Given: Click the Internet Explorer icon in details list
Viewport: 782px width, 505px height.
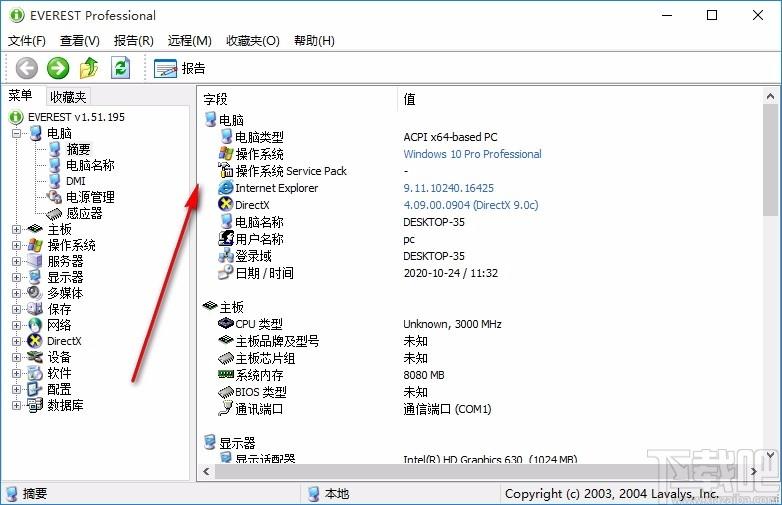Looking at the screenshot, I should [x=226, y=187].
